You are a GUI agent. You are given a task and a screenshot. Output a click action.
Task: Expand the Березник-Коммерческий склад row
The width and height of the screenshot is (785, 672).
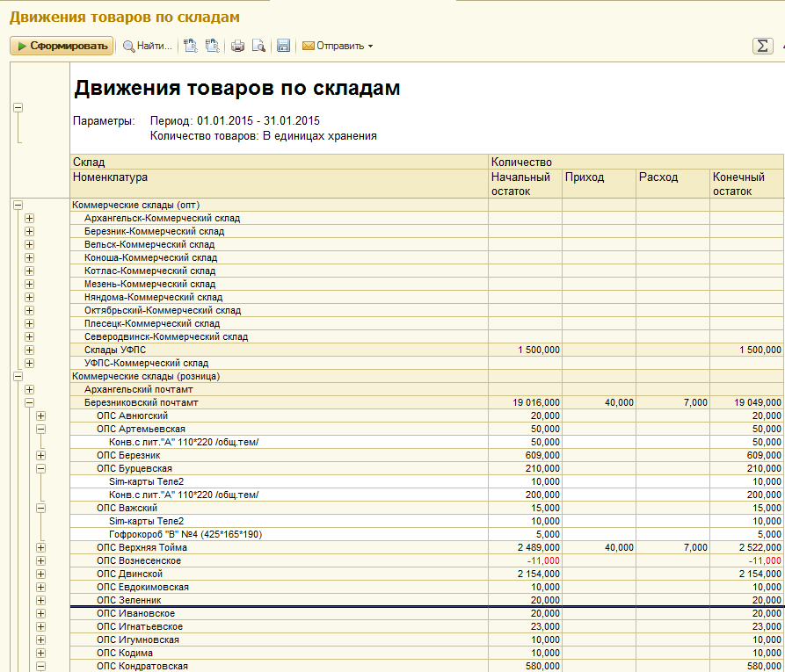(x=29, y=231)
